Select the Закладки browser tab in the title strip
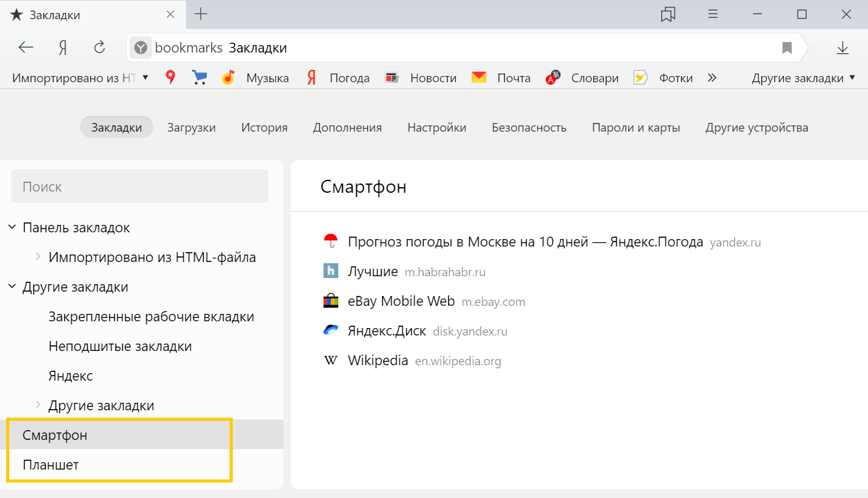868x498 pixels. [93, 15]
